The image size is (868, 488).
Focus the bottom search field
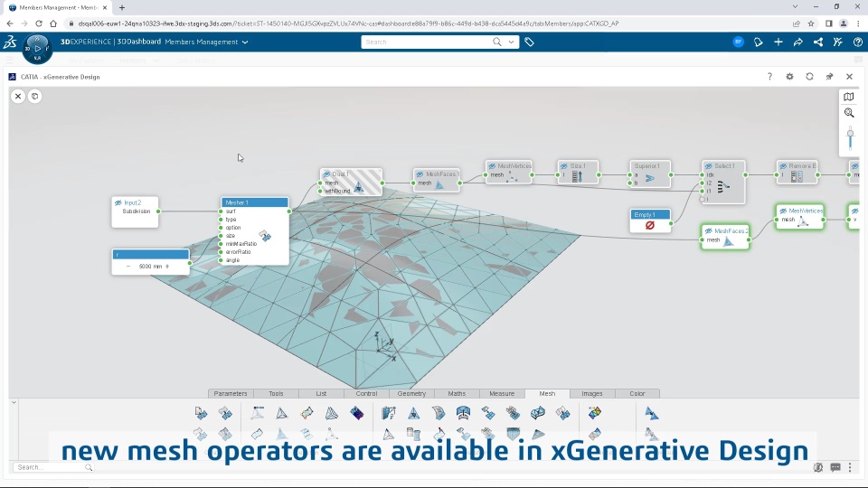(x=53, y=467)
